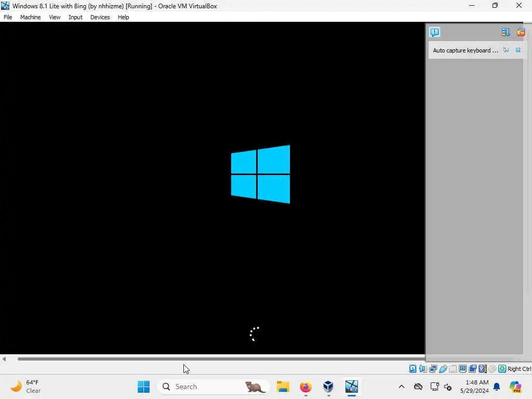Viewport: 532px width, 399px height.
Task: Open the Windows Start menu
Action: point(143,387)
